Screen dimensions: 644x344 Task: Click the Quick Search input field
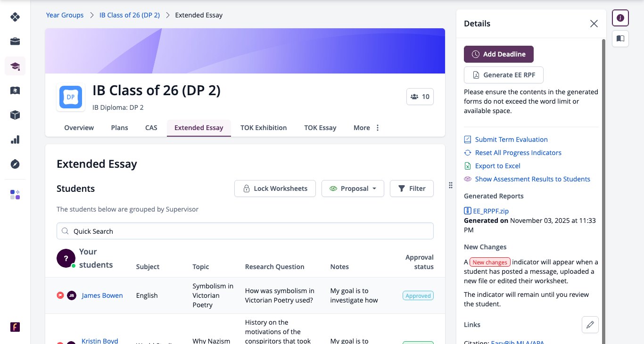(x=245, y=231)
